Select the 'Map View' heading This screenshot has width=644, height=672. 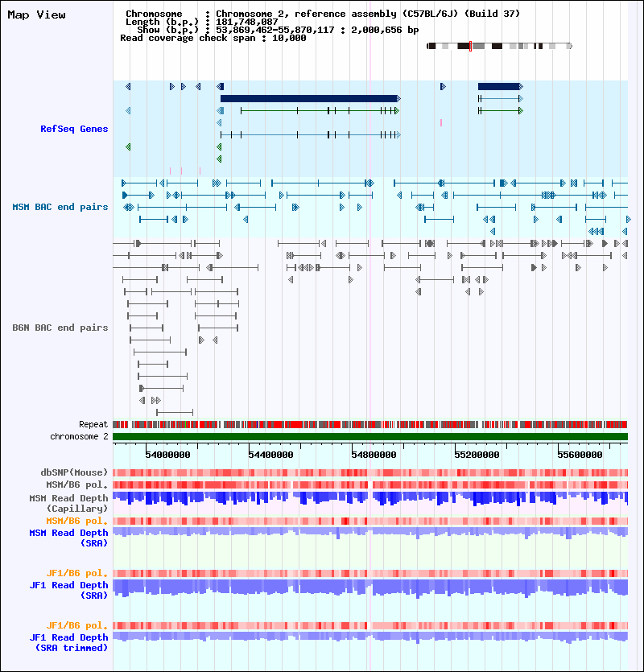tap(37, 15)
